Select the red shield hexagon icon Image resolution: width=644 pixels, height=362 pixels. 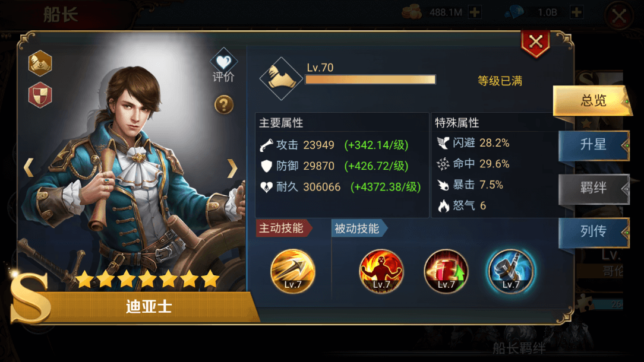pyautogui.click(x=40, y=95)
